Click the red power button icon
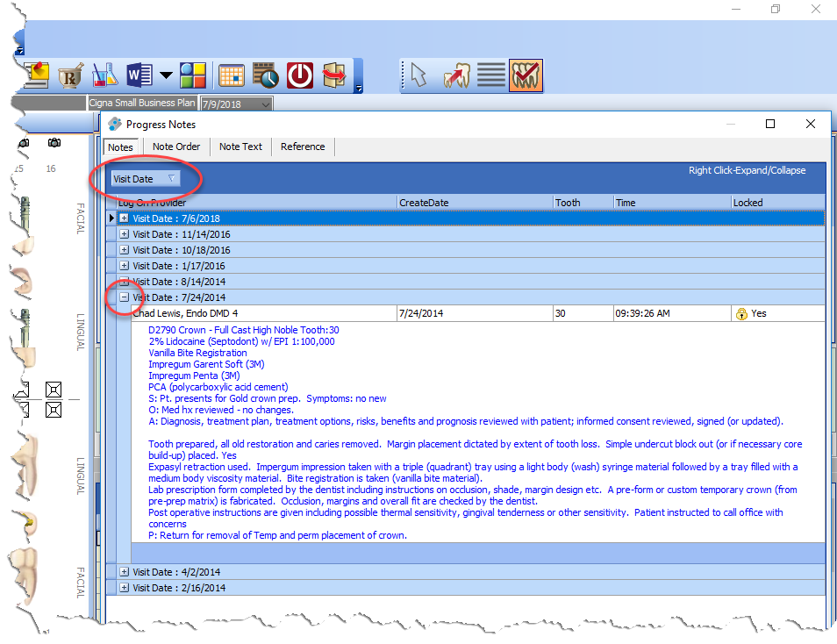 point(300,75)
